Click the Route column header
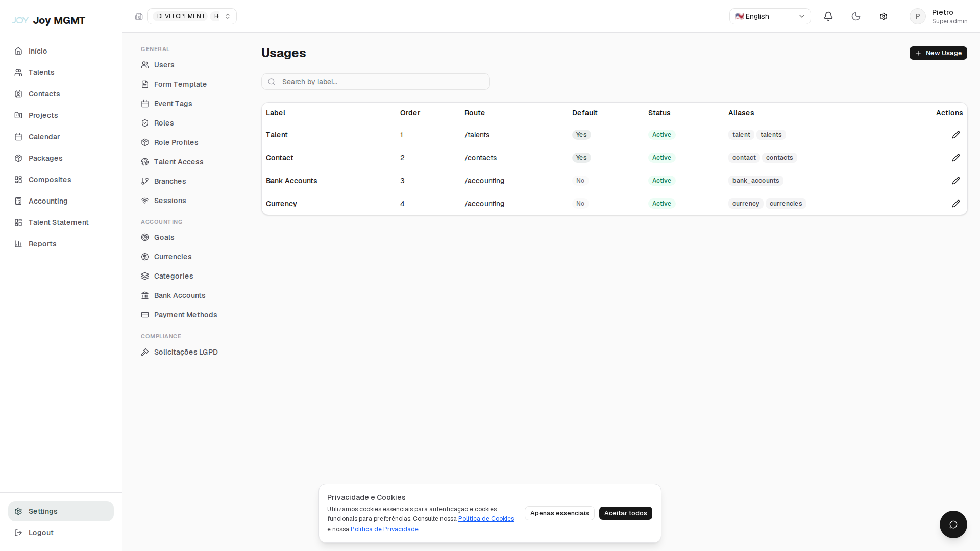 (475, 113)
